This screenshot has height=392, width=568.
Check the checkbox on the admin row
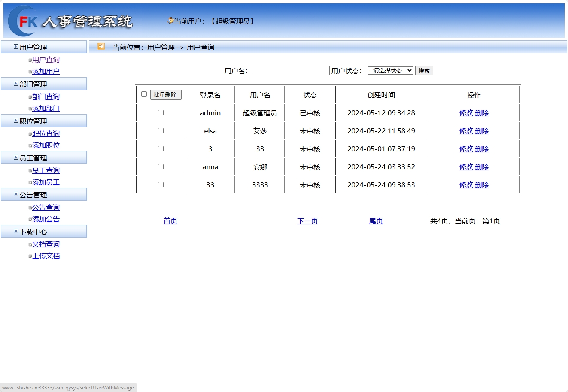160,112
